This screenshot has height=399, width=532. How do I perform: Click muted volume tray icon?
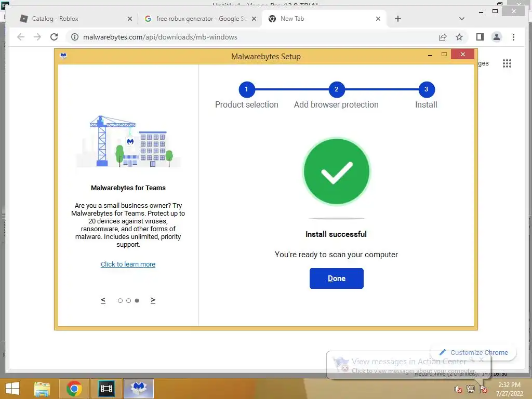coord(458,389)
